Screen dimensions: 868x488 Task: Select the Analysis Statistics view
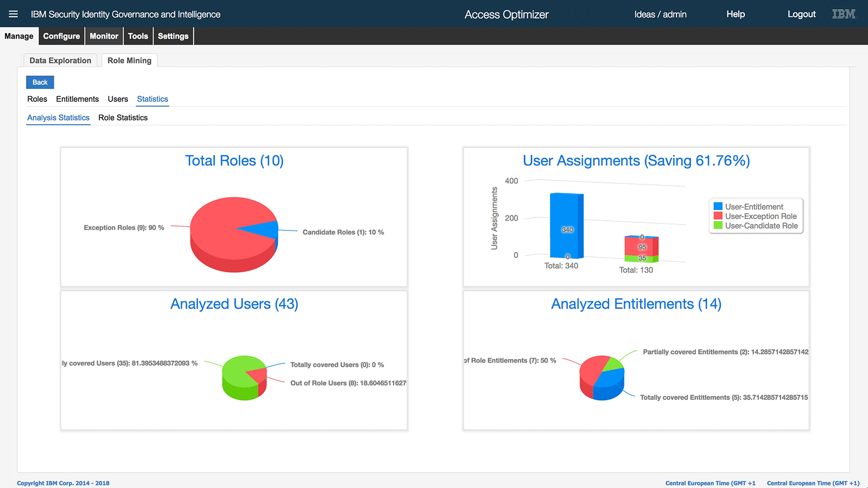(x=59, y=118)
